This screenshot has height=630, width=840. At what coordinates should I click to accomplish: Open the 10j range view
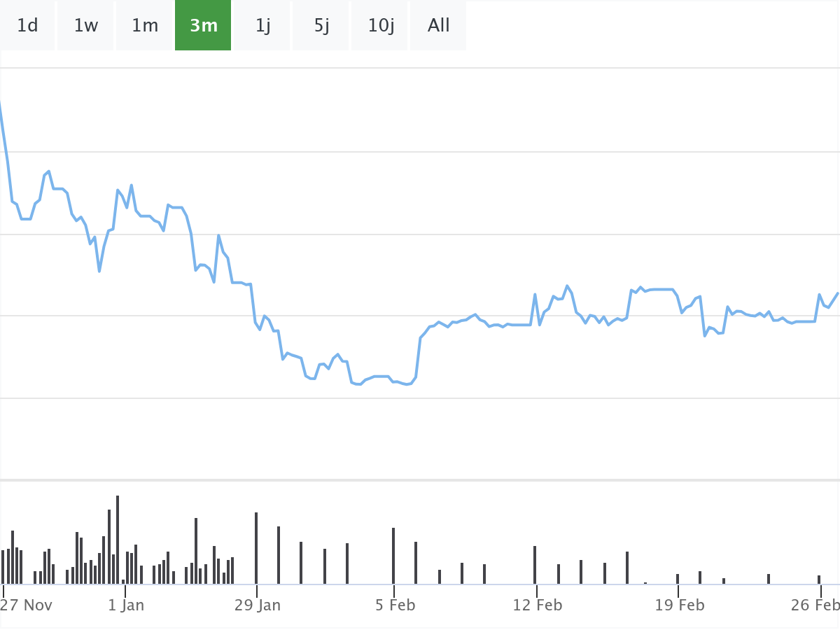(x=381, y=26)
